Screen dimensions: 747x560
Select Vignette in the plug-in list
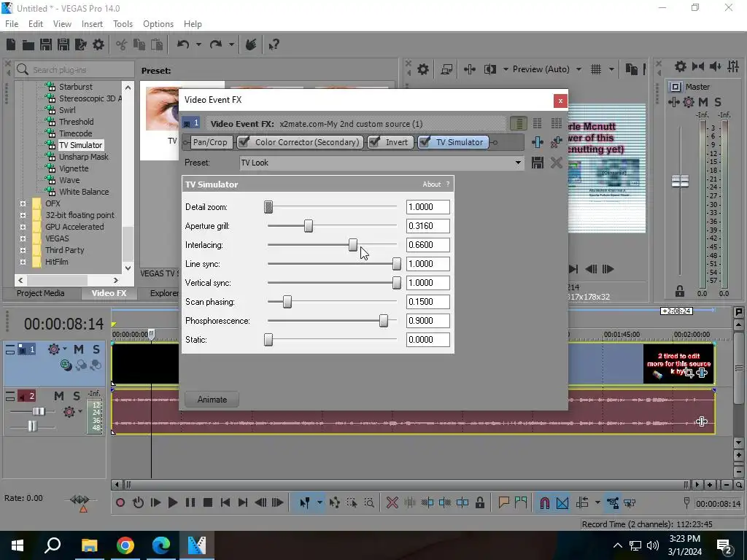click(x=74, y=168)
